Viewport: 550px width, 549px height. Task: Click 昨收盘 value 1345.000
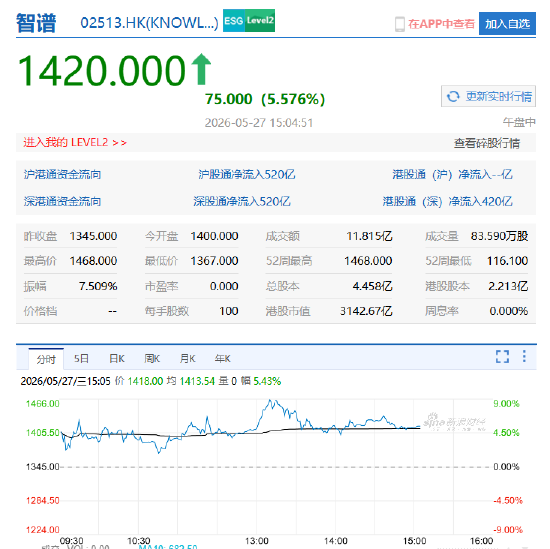93,236
